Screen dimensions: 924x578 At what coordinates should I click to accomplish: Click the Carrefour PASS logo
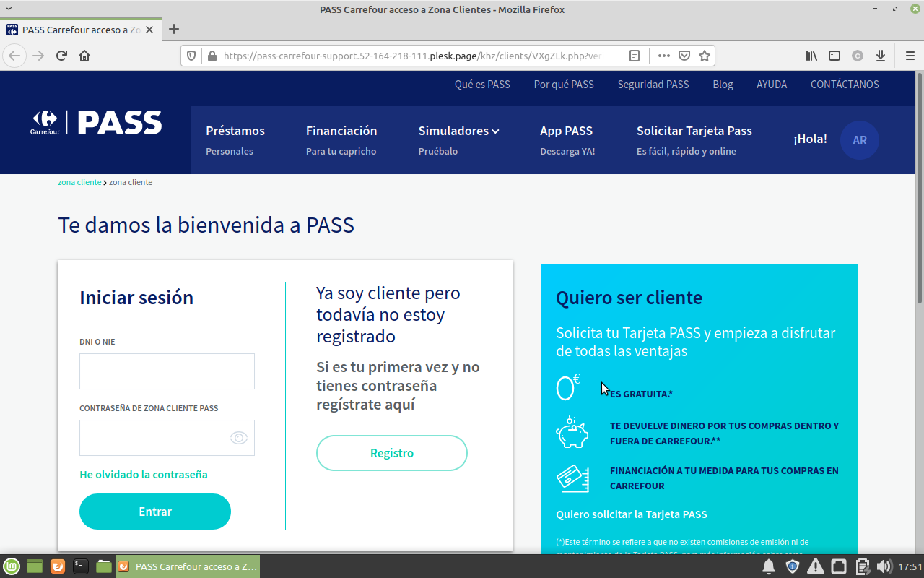(96, 123)
